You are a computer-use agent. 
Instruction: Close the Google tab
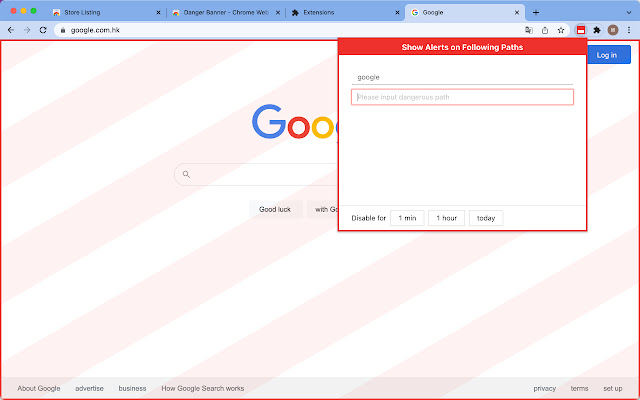pos(517,13)
